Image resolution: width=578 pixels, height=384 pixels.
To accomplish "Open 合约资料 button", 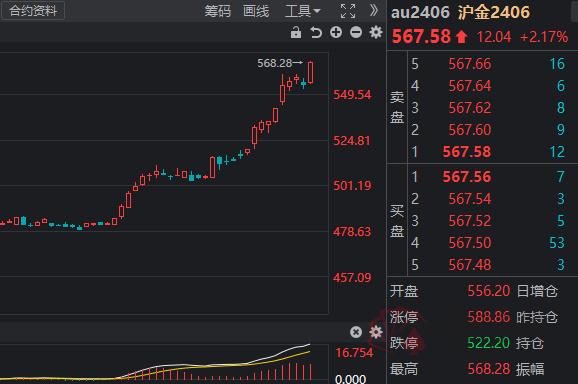I will (x=33, y=11).
